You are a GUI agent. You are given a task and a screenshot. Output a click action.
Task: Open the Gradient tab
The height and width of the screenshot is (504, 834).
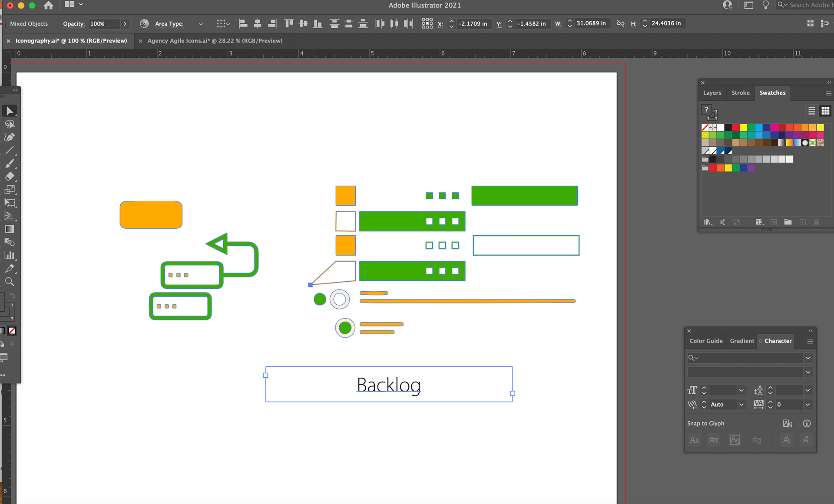click(x=742, y=341)
